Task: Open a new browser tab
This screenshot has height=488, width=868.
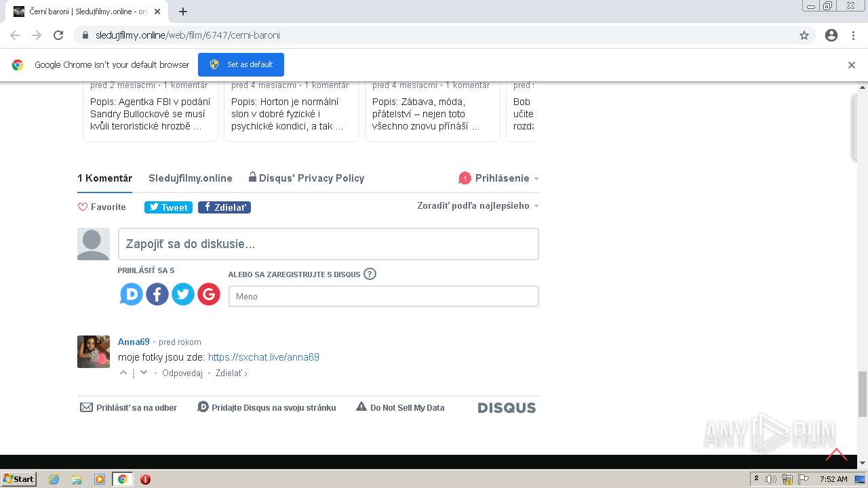Action: click(x=183, y=12)
